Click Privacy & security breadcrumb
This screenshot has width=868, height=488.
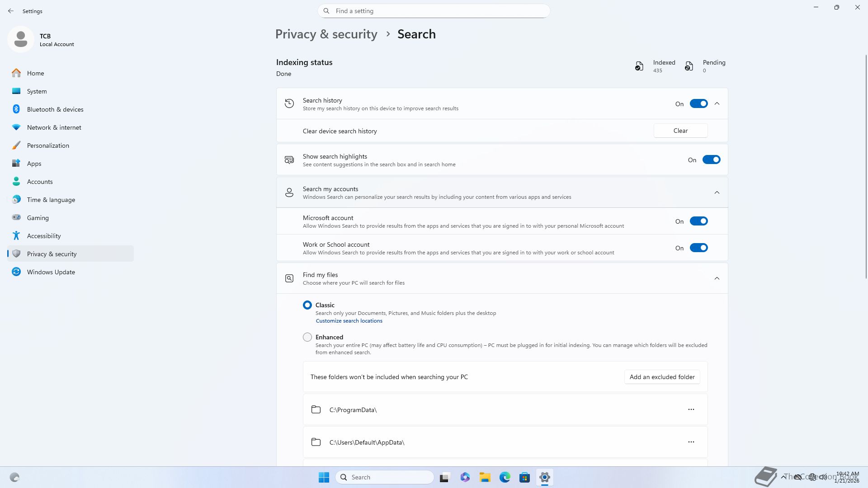tap(326, 34)
